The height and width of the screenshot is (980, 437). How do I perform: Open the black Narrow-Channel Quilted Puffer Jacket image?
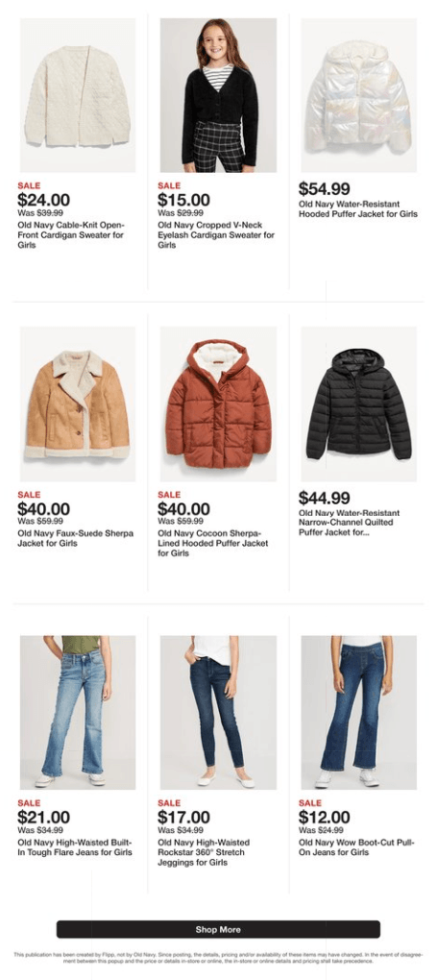pyautogui.click(x=359, y=404)
